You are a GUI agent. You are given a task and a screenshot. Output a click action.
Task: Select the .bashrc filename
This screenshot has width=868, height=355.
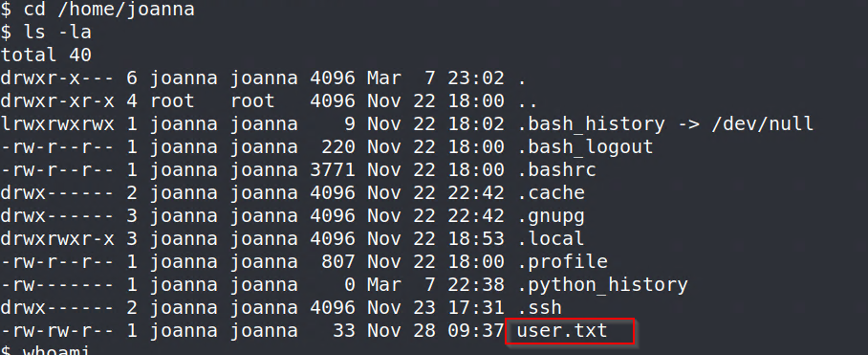[556, 169]
